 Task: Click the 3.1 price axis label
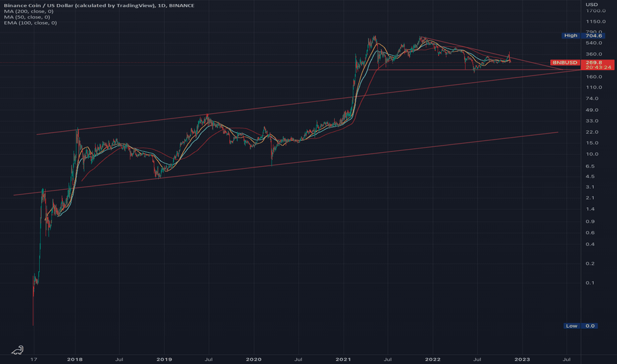pyautogui.click(x=591, y=187)
